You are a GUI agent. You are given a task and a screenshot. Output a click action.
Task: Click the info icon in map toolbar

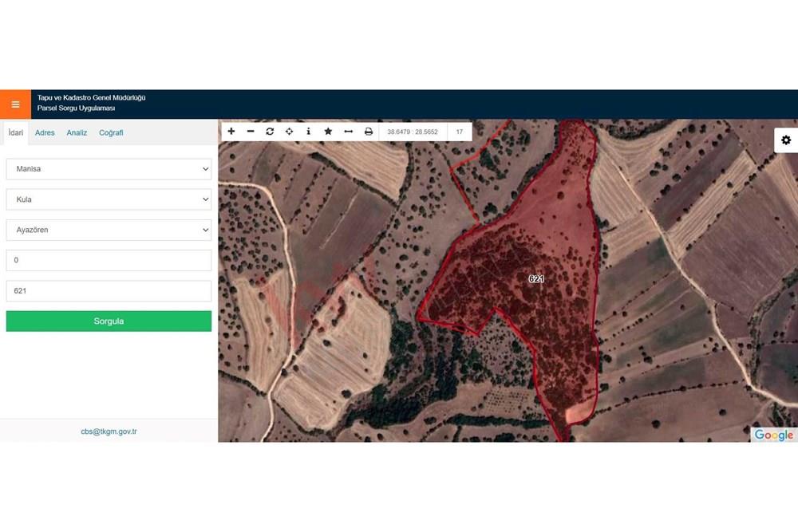pos(309,132)
